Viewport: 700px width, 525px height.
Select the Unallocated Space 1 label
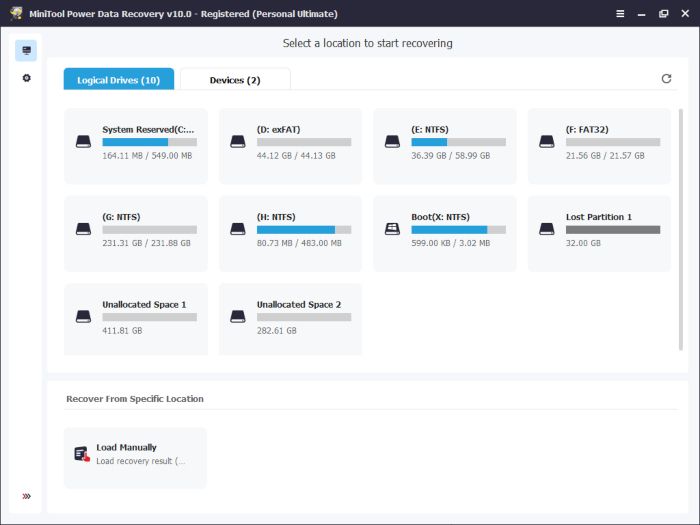click(144, 304)
